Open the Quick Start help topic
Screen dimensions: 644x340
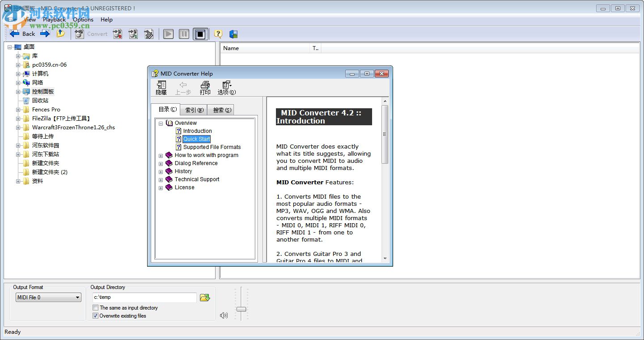click(x=196, y=139)
